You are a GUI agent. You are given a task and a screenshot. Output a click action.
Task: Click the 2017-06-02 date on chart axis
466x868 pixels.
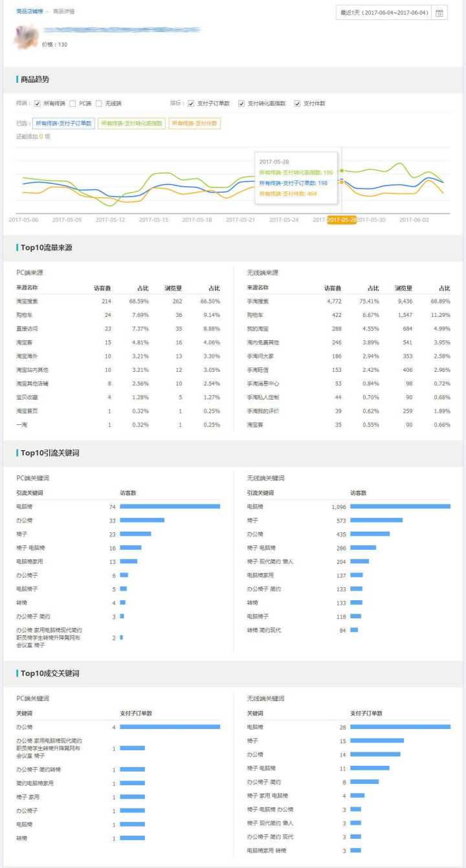pyautogui.click(x=414, y=220)
